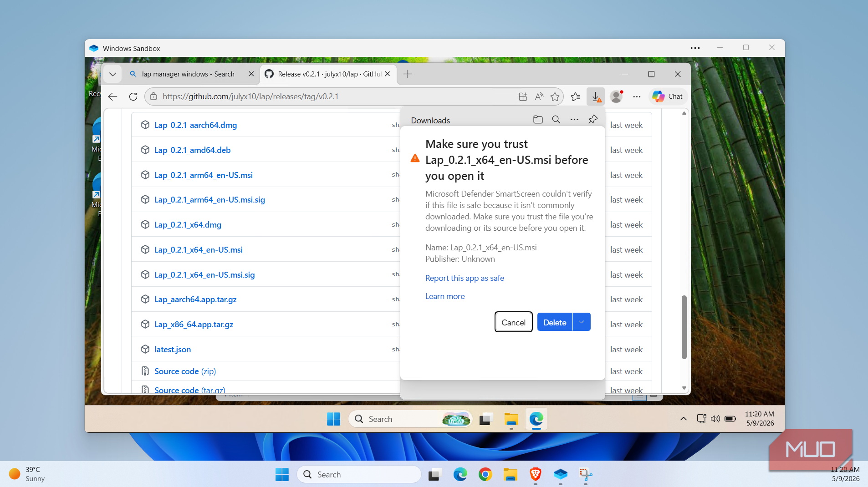Image resolution: width=868 pixels, height=487 pixels.
Task: Open downloads folder icon in Downloads panel
Action: [538, 120]
